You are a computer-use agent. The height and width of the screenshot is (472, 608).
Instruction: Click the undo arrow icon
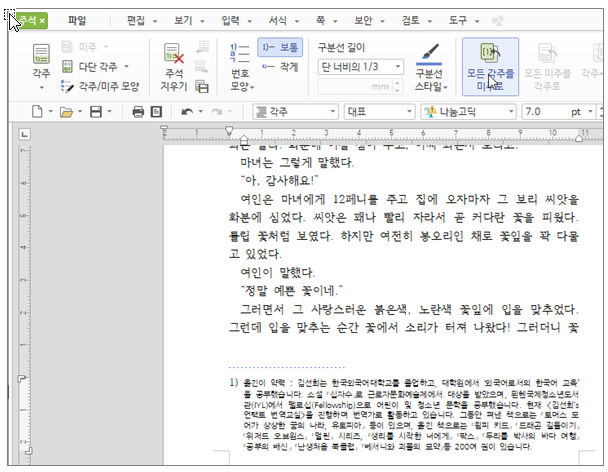click(x=187, y=112)
